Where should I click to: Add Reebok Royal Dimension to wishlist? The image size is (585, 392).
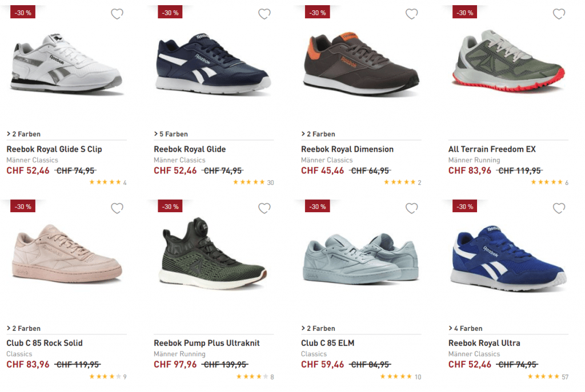coord(412,14)
